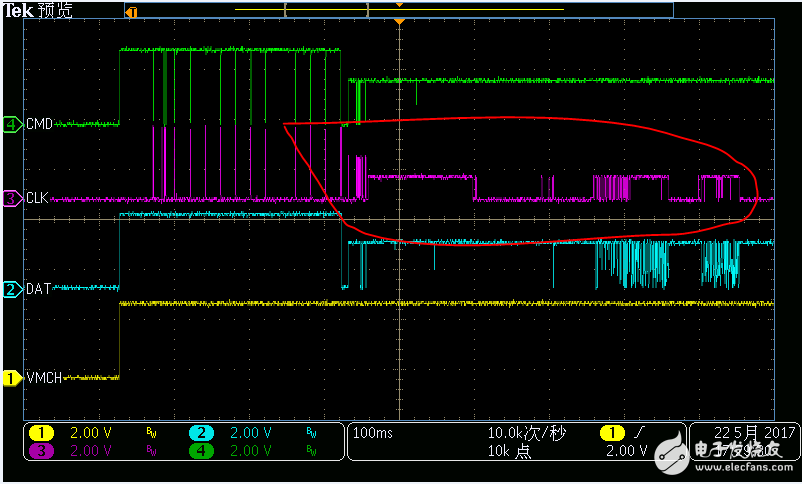Click the green 2.00 V channel 4 scale
The height and width of the screenshot is (484, 802).
[250, 451]
